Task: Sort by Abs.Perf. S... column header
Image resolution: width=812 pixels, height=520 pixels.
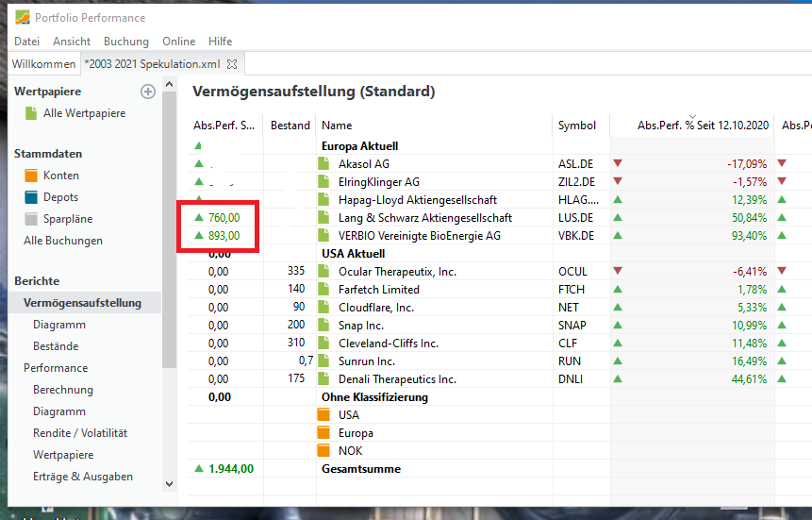Action: [x=224, y=126]
